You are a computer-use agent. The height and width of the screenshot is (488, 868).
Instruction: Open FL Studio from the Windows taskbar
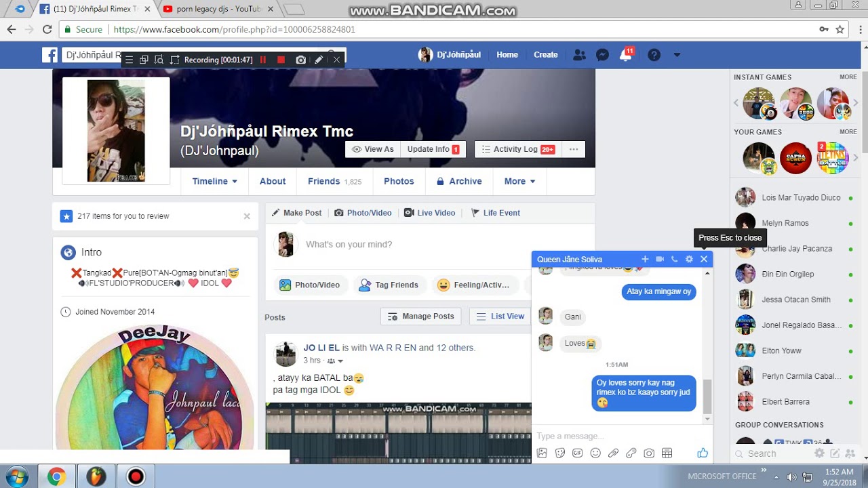[x=97, y=477]
